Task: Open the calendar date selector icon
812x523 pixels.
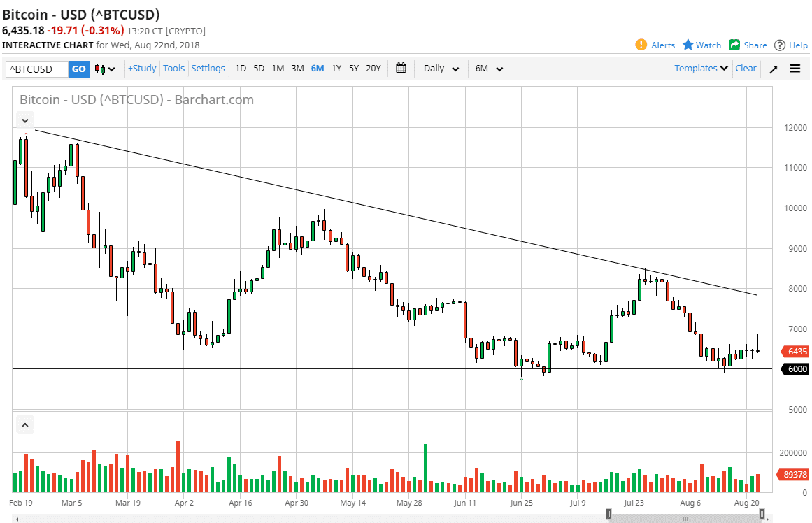Action: 401,68
